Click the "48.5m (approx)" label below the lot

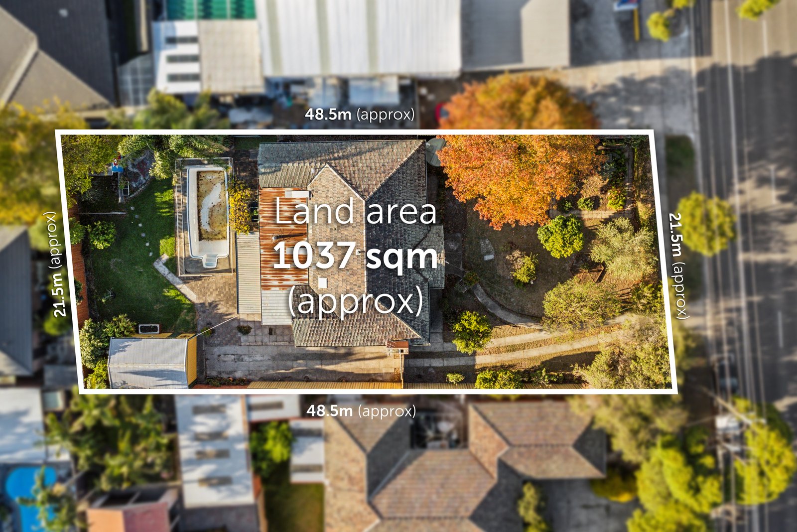pos(361,411)
